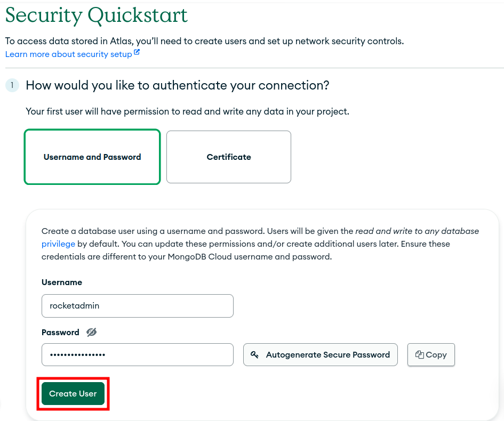Select the Username and Password authentication option
This screenshot has width=504, height=421.
point(92,157)
